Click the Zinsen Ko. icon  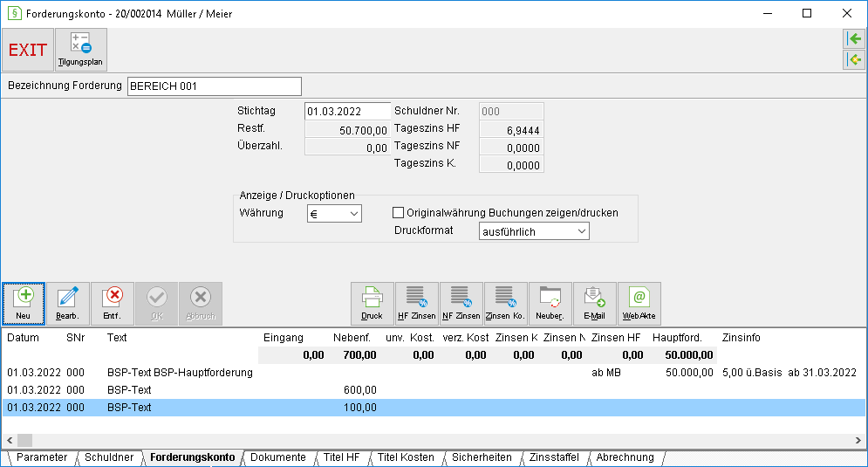click(x=505, y=304)
